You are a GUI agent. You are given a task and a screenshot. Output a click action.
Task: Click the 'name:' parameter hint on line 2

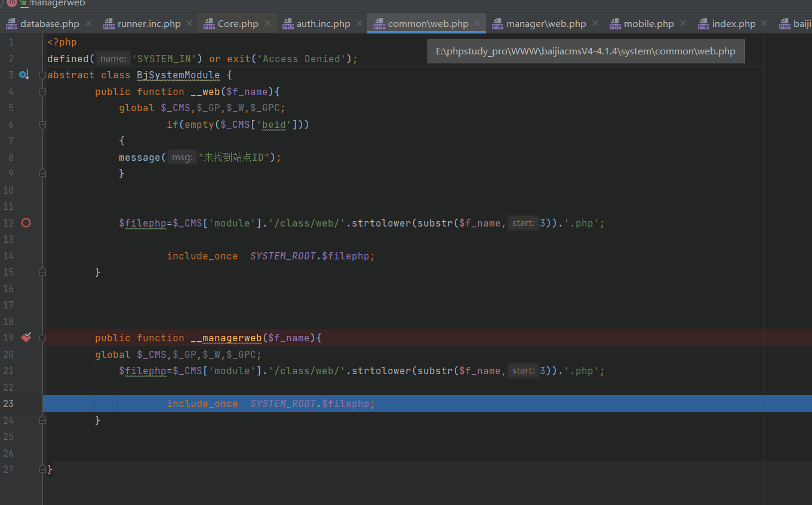(113, 59)
